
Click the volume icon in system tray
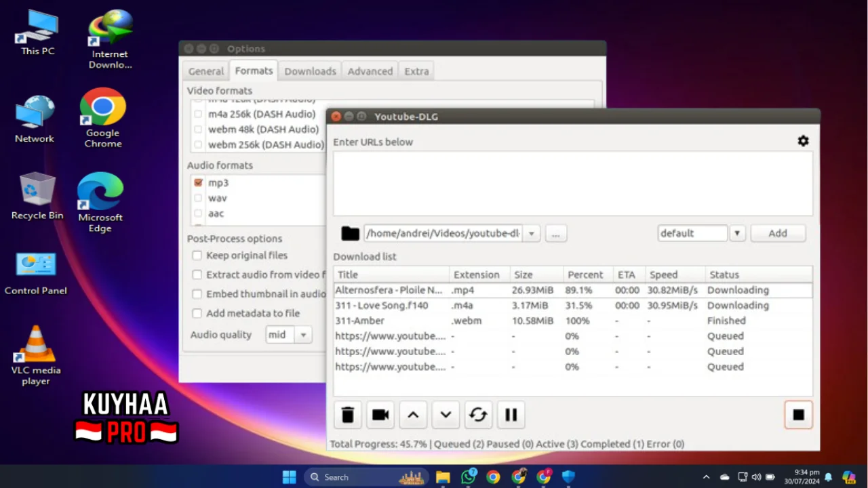click(757, 477)
